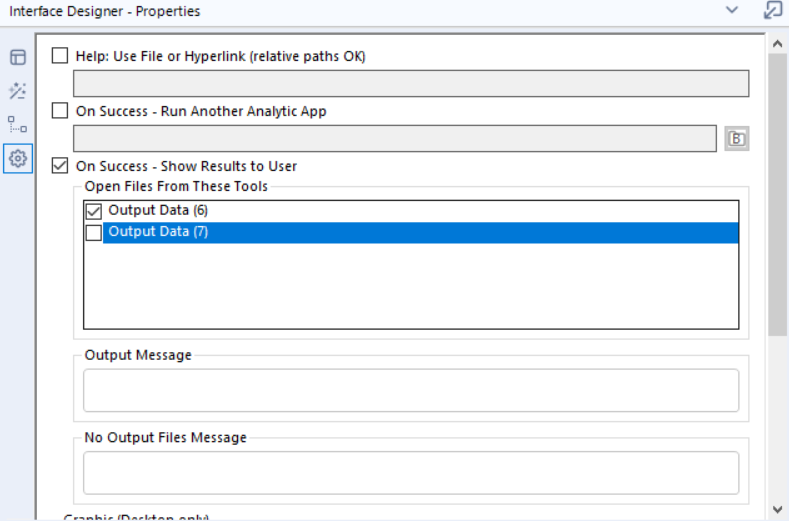Select the Properties gear icon
Screen dimensions: 789x521
[18, 157]
